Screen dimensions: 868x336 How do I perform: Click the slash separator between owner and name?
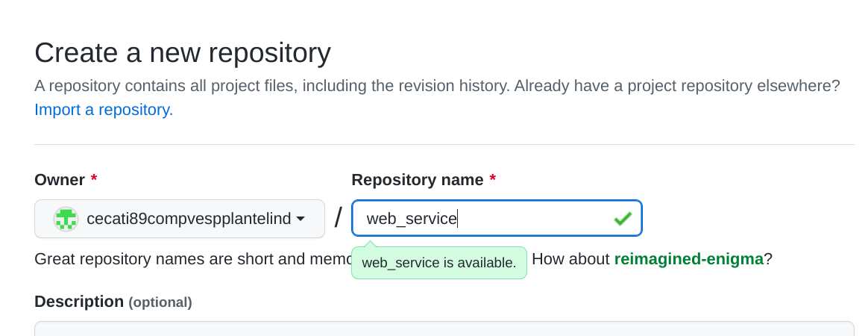(x=338, y=218)
